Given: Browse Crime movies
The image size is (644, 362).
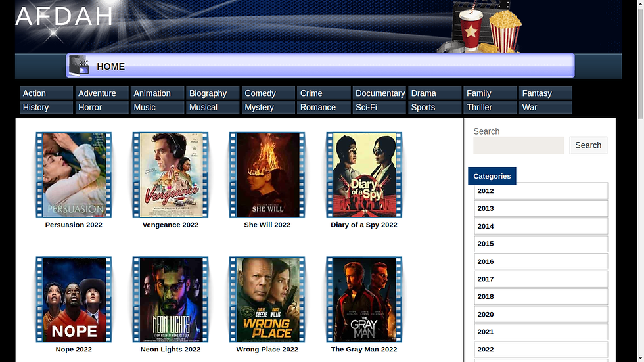Looking at the screenshot, I should click(x=323, y=93).
